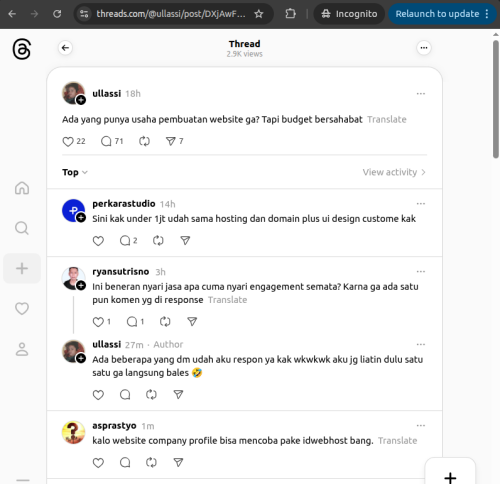This screenshot has height=484, width=500.
Task: Repost asprastyo's reply
Action: [151, 463]
